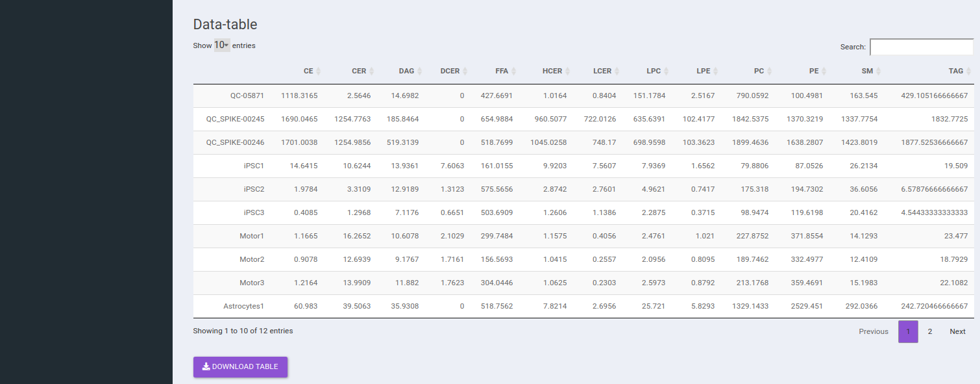Click TAG value 242.720466666667

[935, 306]
